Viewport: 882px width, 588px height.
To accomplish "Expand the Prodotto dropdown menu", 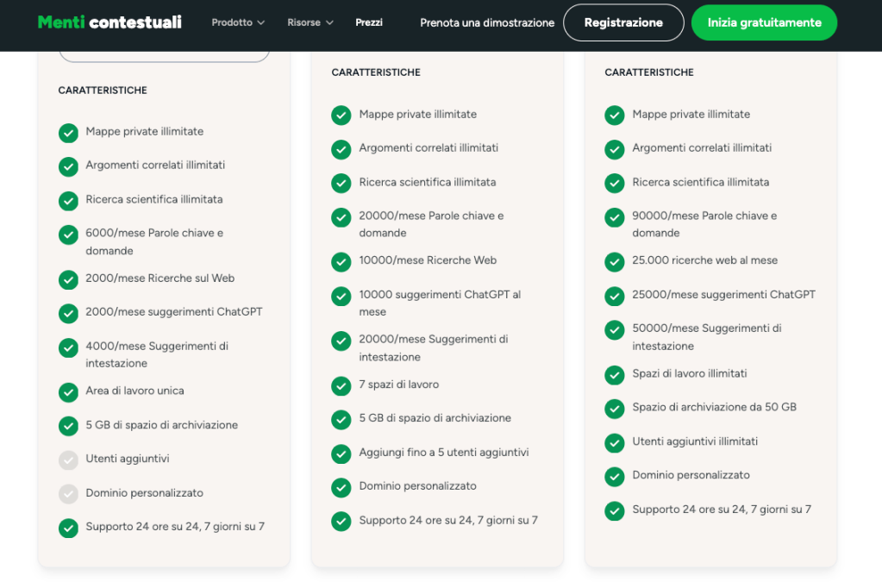I will pos(238,22).
